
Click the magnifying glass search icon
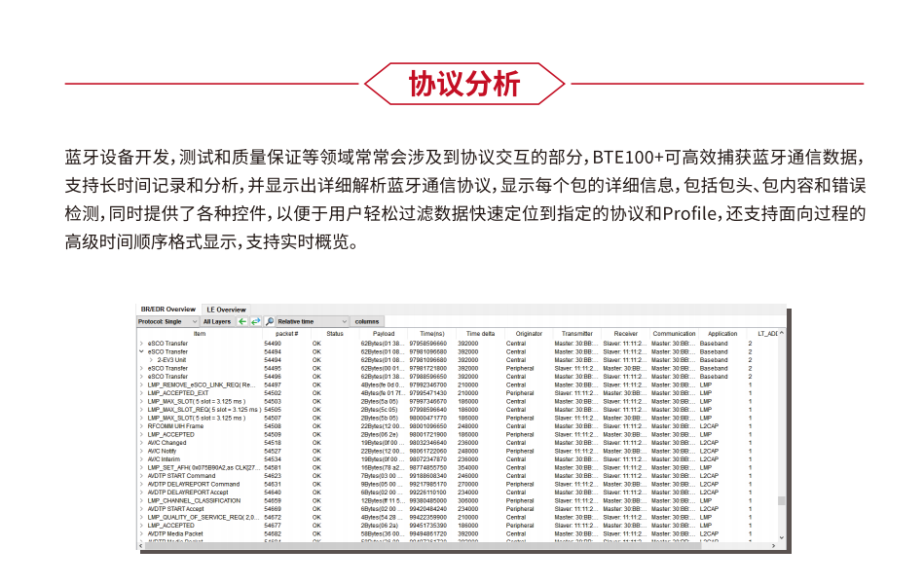tap(269, 321)
